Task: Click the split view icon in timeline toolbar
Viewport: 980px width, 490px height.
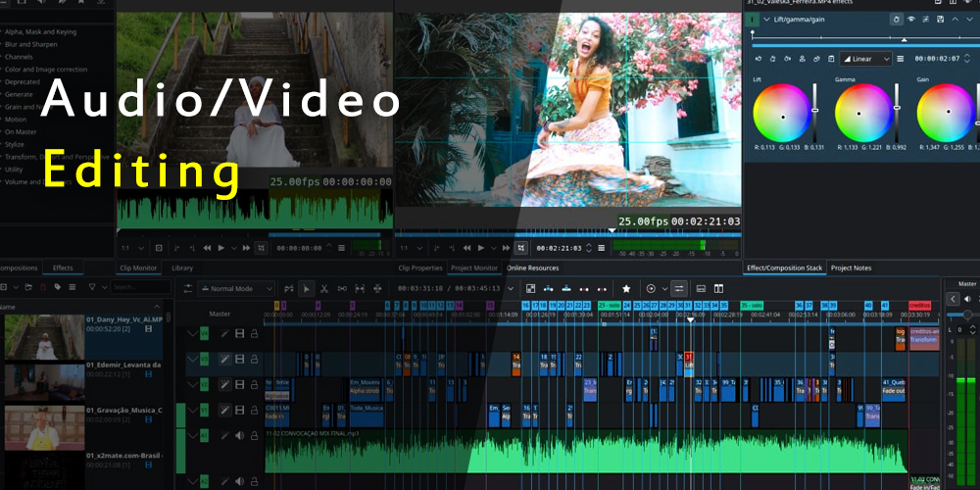Action: 718,289
